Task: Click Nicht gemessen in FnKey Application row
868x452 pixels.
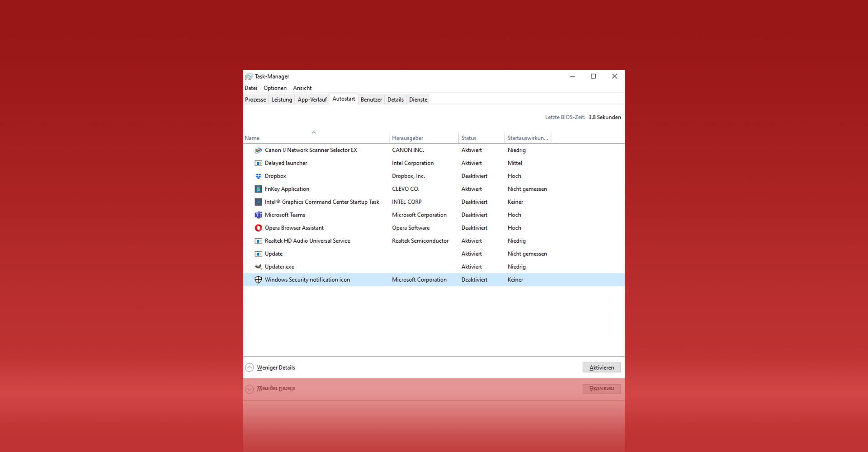Action: pyautogui.click(x=527, y=189)
